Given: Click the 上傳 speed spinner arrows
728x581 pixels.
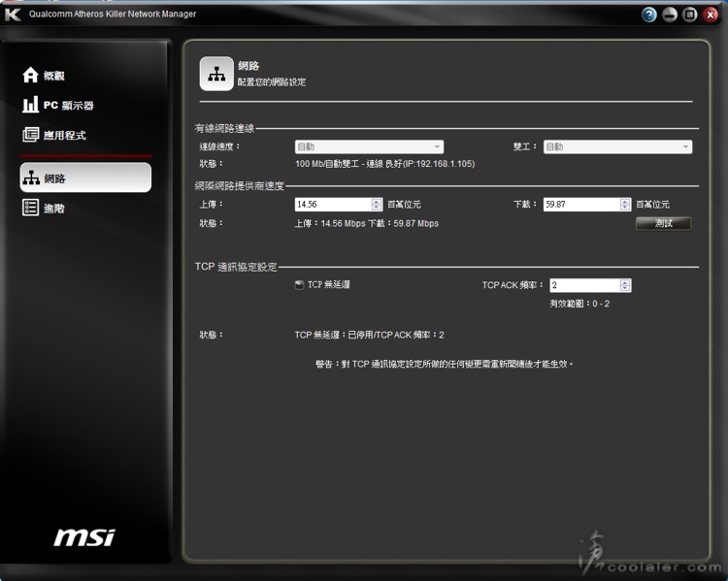Looking at the screenshot, I should (x=377, y=205).
